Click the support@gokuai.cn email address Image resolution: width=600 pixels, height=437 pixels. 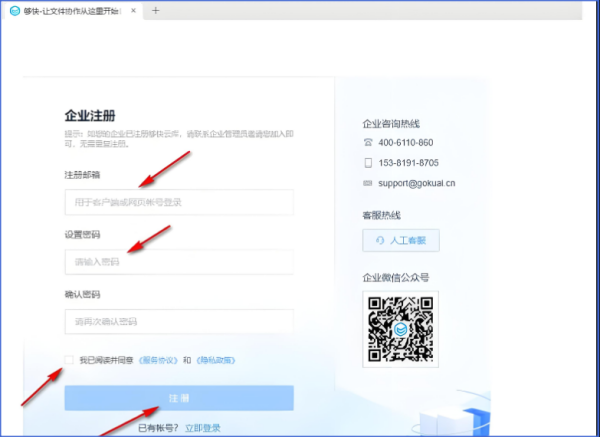pyautogui.click(x=417, y=183)
